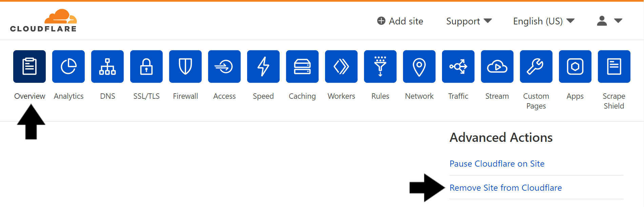Select the Scrape Shield tab label
The height and width of the screenshot is (207, 644).
coord(614,101)
